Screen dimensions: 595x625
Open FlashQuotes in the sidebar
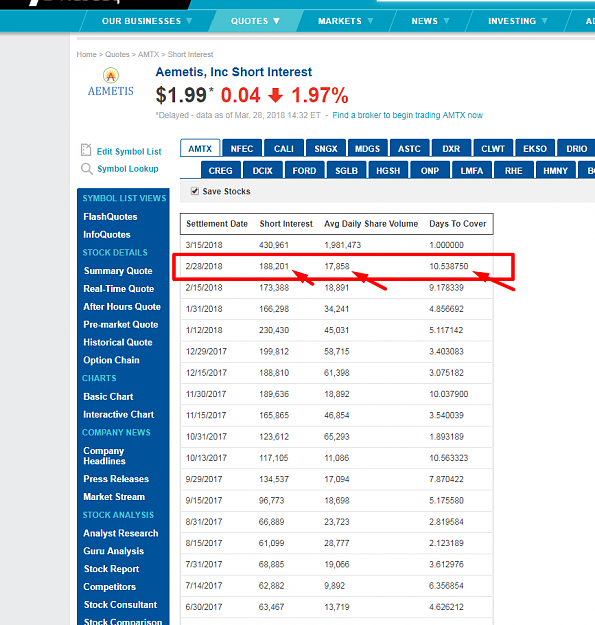pos(110,217)
